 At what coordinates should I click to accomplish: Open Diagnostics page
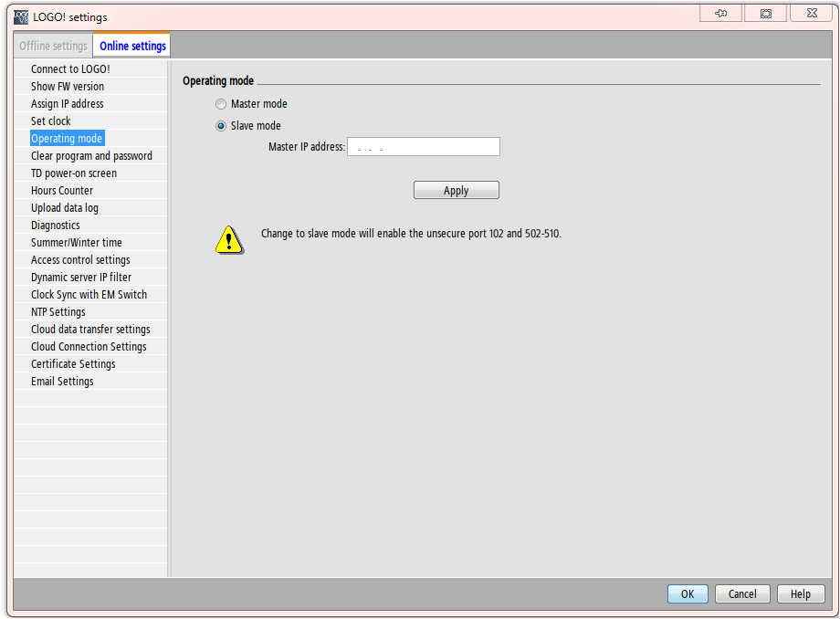point(55,226)
